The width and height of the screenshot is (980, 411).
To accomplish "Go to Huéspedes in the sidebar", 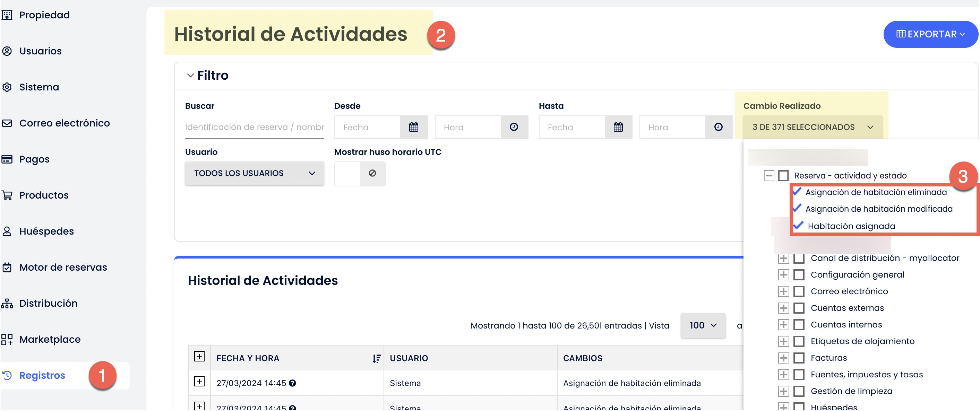I will [46, 231].
